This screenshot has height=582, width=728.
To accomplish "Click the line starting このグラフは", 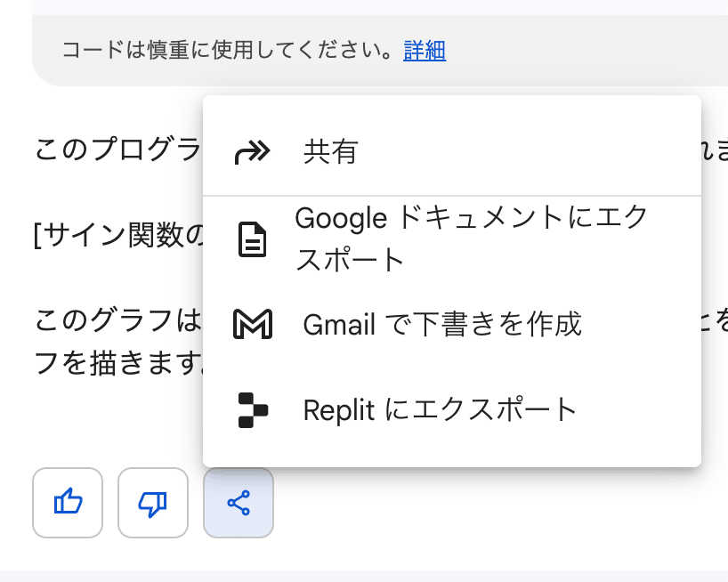I will (118, 320).
